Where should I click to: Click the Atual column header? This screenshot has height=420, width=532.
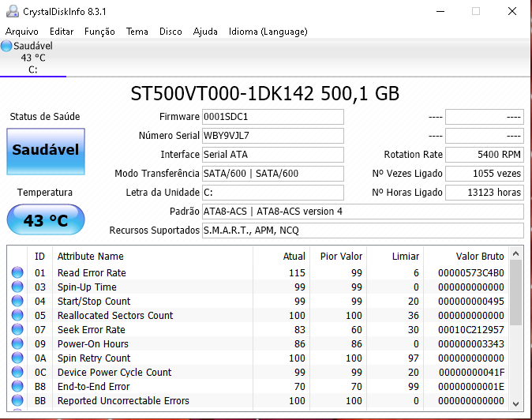tap(281, 256)
